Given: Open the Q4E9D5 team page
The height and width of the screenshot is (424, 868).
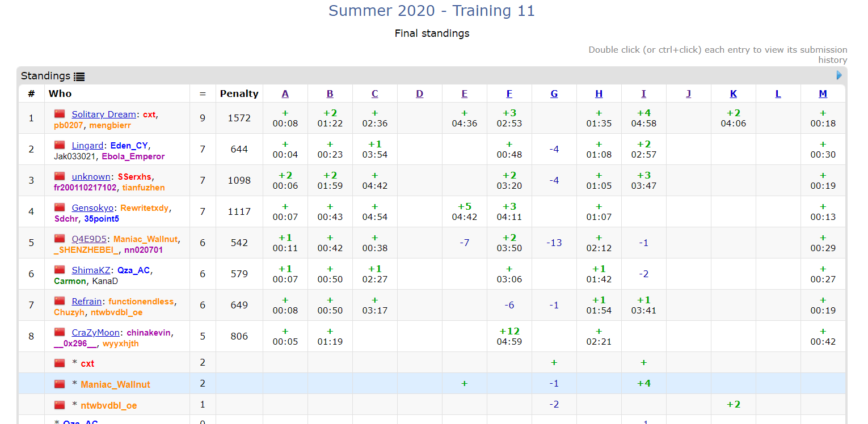Looking at the screenshot, I should pyautogui.click(x=89, y=239).
